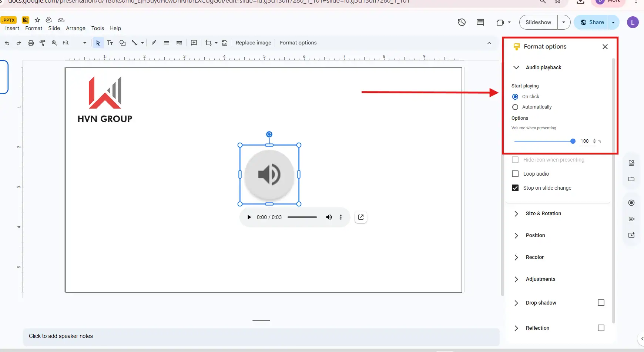Select the Paint format tool
The height and width of the screenshot is (352, 644).
pyautogui.click(x=43, y=43)
